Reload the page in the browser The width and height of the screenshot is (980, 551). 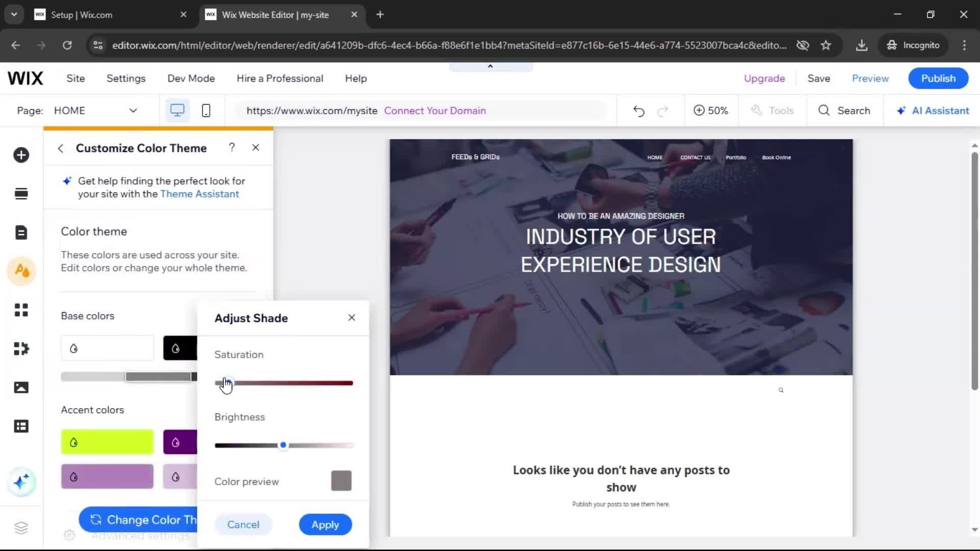pyautogui.click(x=67, y=45)
